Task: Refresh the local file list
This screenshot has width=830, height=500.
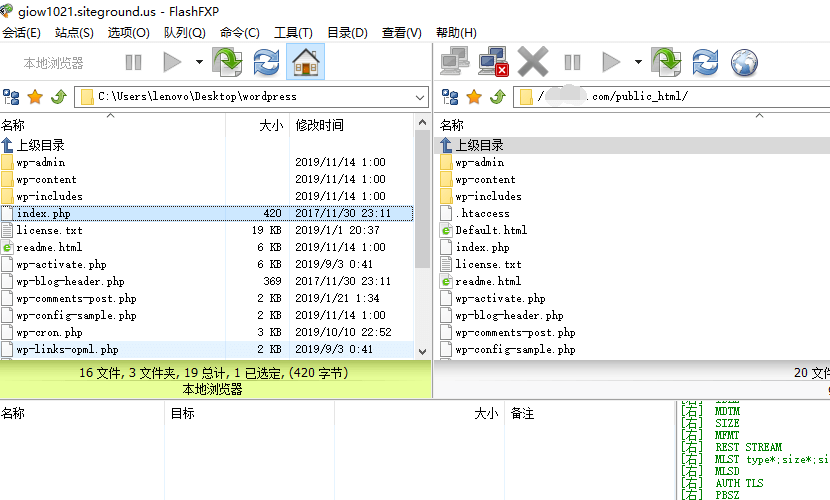Action: (x=266, y=62)
